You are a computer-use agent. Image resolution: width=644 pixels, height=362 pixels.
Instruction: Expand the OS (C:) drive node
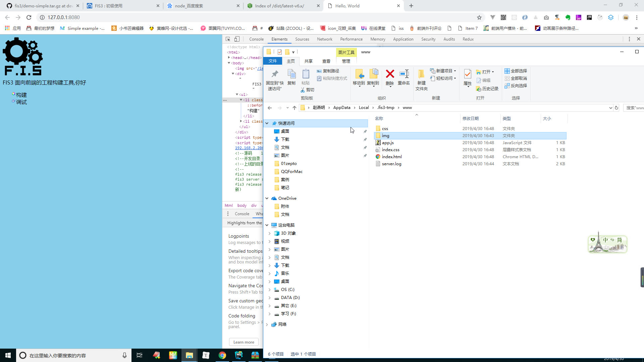[x=269, y=290]
